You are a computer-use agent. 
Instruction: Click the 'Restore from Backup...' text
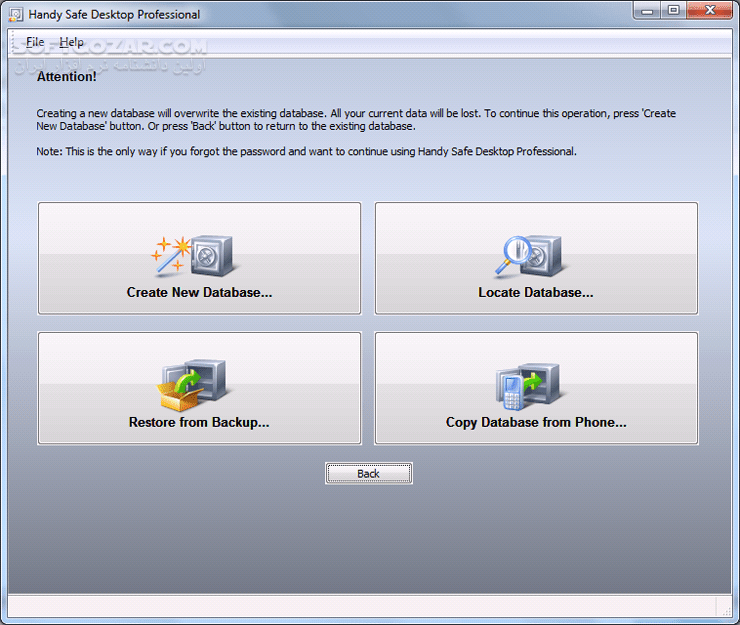(x=199, y=422)
